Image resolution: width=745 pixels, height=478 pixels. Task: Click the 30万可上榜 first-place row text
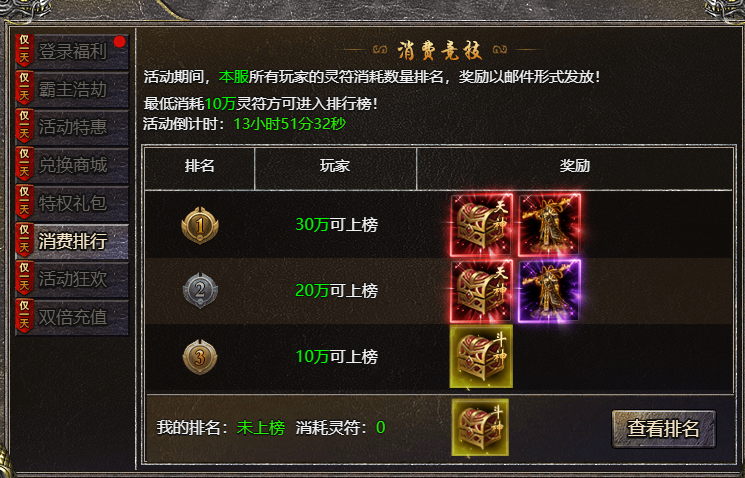pyautogui.click(x=336, y=225)
